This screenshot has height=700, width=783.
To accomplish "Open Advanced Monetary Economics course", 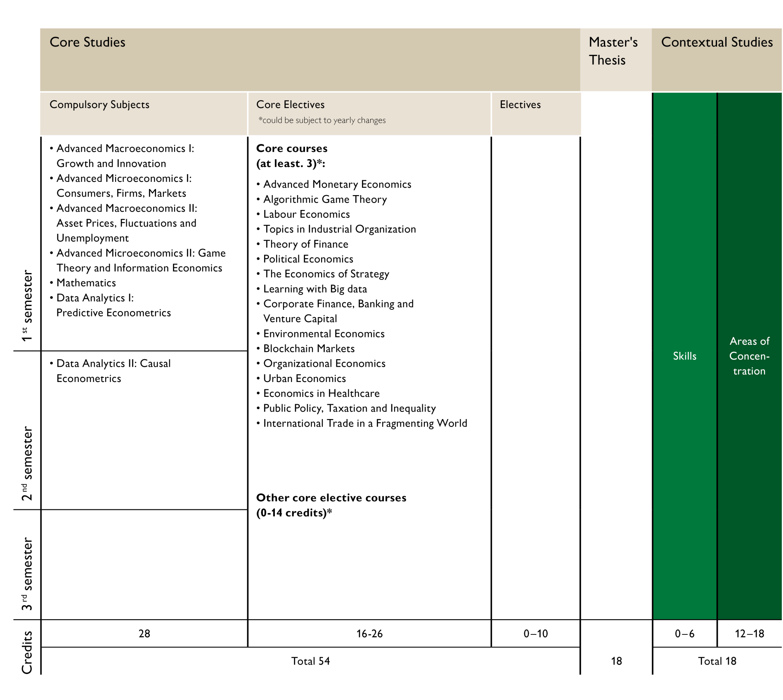I will (337, 184).
